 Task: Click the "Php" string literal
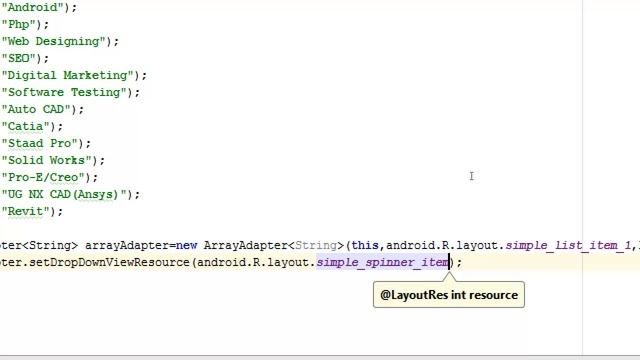point(19,24)
